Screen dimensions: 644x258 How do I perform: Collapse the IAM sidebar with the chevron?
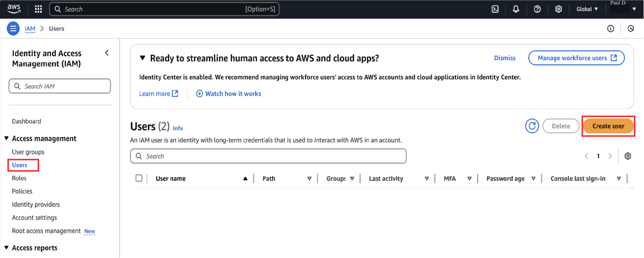[107, 53]
